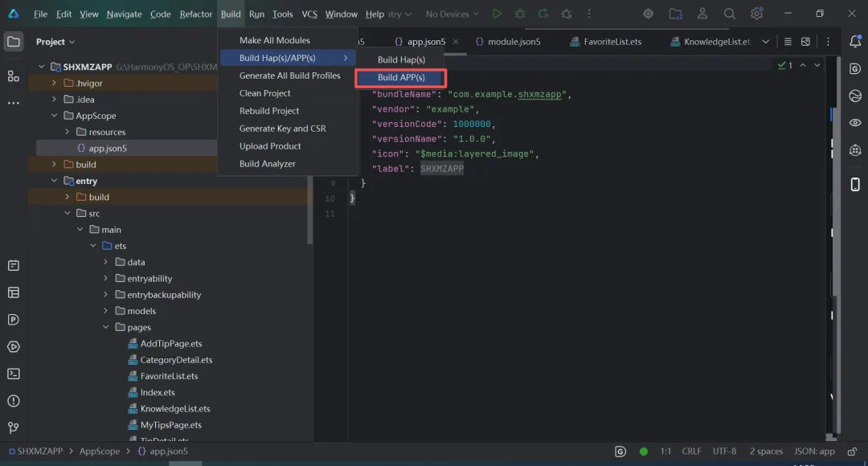Click the editor preview image icon
The height and width of the screenshot is (466, 868).
(805, 42)
